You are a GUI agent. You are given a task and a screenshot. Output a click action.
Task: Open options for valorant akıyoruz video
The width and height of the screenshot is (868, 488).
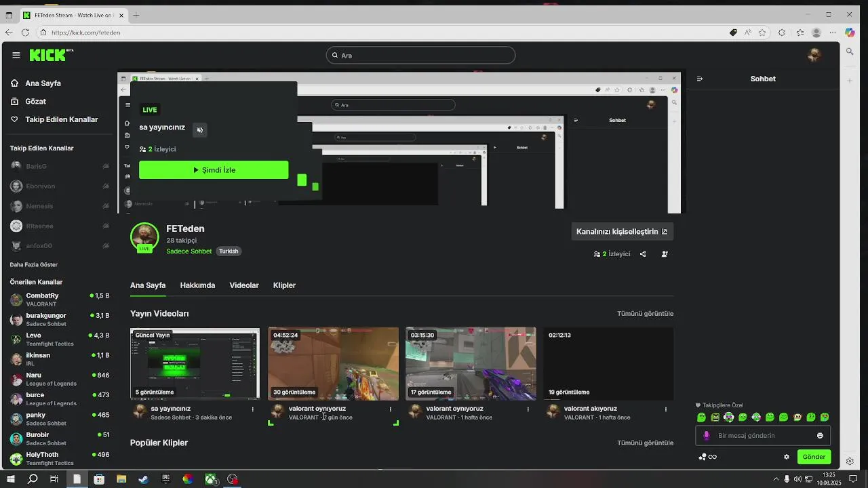click(x=666, y=409)
